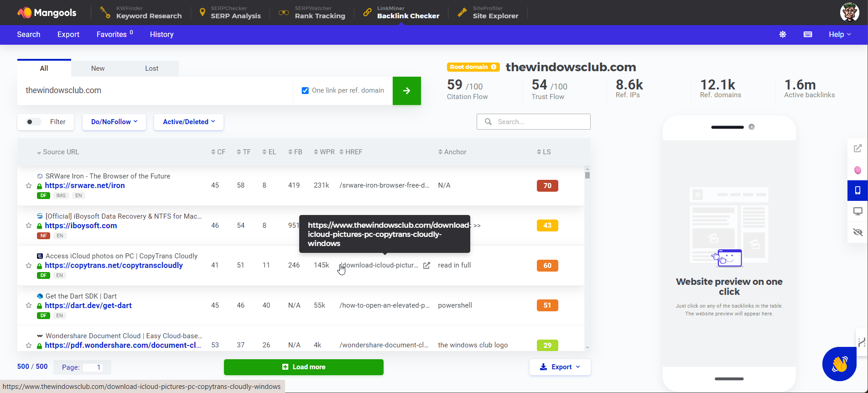Viewport: 868px width, 393px height.
Task: Sort table by CF column
Action: point(218,152)
